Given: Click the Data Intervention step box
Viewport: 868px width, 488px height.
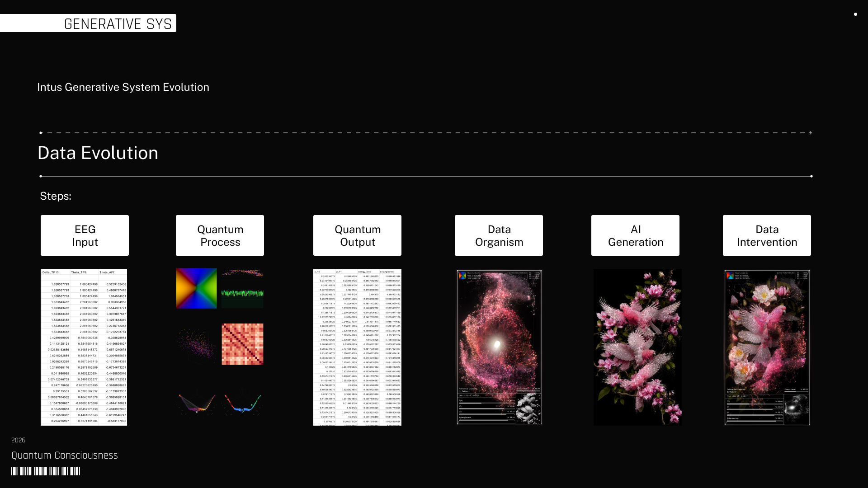Looking at the screenshot, I should tap(767, 235).
